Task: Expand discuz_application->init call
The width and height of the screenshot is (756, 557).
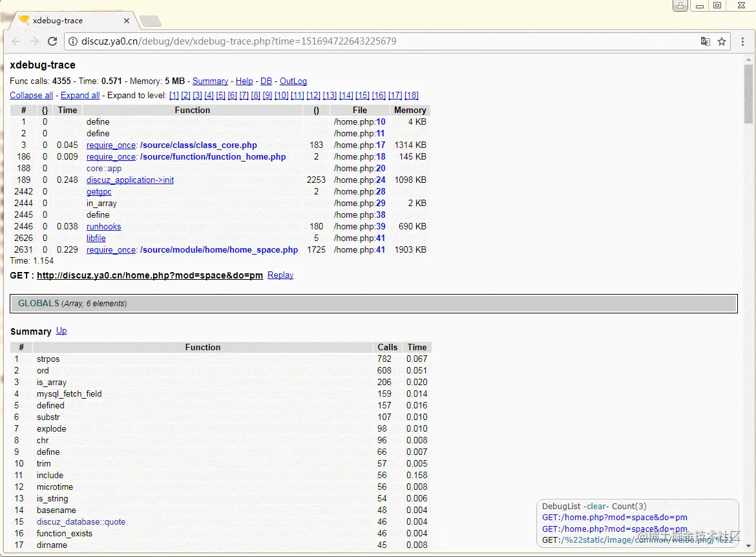Action: 130,180
